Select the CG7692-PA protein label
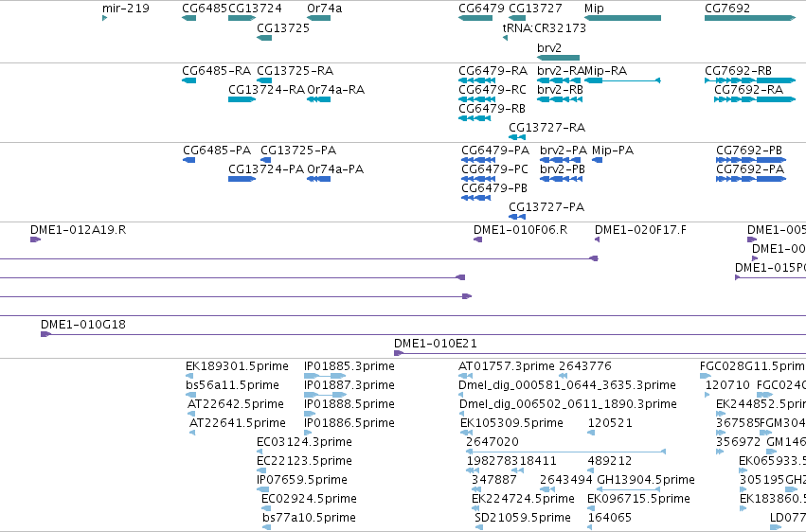The height and width of the screenshot is (532, 806). 750,168
